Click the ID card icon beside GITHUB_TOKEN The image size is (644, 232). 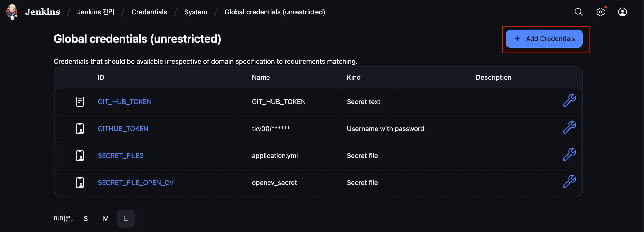pos(80,129)
